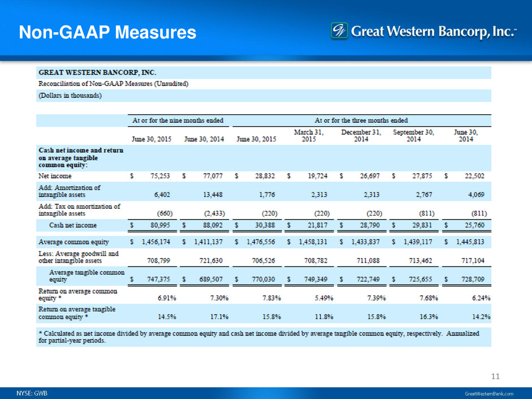Click cash net income 25,760
The width and height of the screenshot is (532, 399).
(475, 225)
